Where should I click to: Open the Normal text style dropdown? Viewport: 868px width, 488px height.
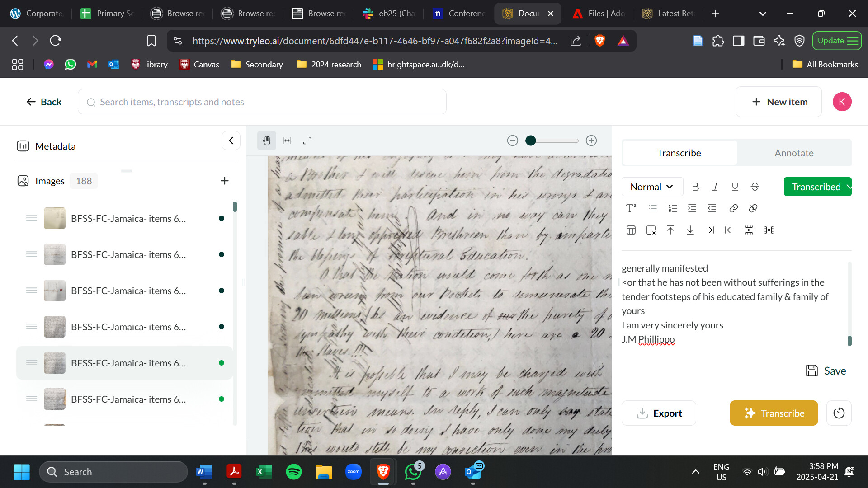click(x=651, y=187)
